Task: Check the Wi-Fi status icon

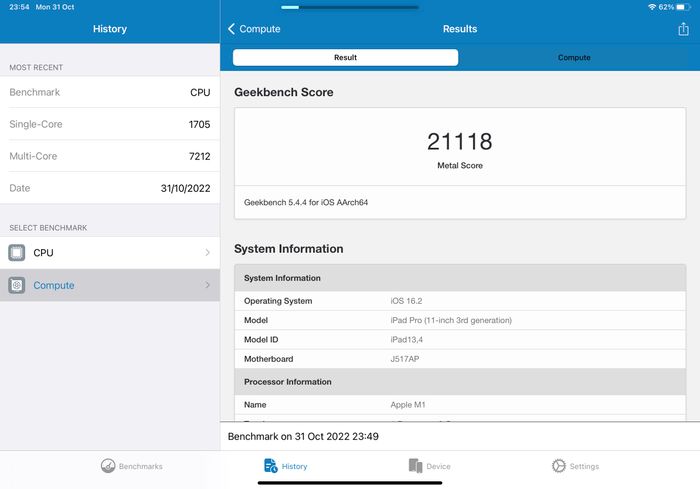Action: (x=652, y=7)
